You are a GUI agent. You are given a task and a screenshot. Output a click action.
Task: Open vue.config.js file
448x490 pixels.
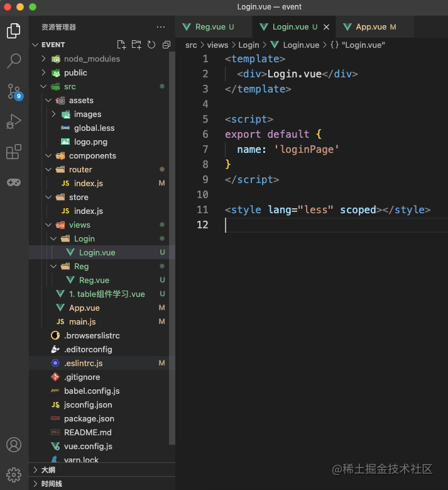102,446
